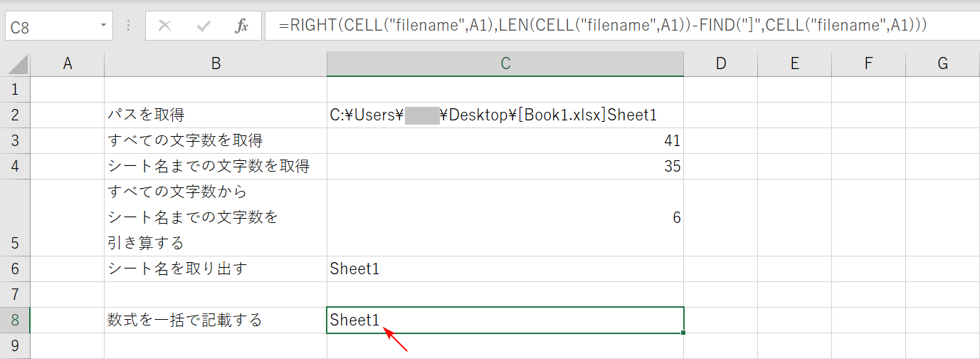
Task: Select column G header
Action: pyautogui.click(x=942, y=64)
